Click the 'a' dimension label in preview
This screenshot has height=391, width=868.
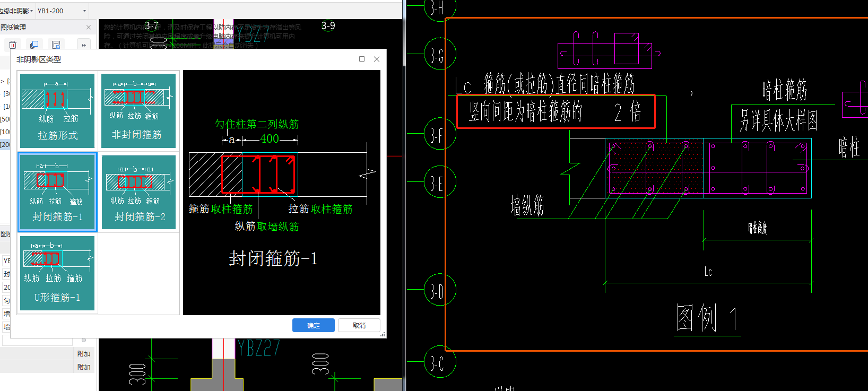click(231, 140)
